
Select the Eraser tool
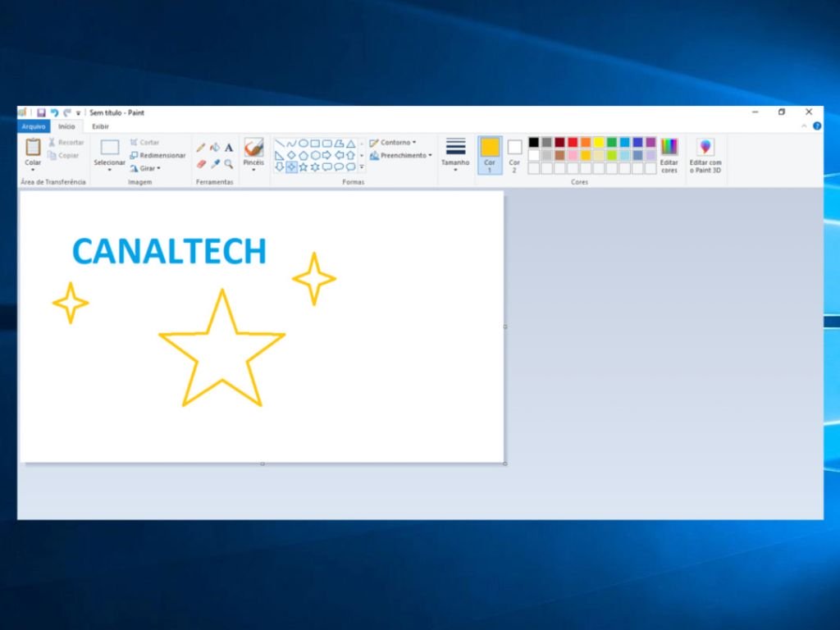tap(201, 164)
